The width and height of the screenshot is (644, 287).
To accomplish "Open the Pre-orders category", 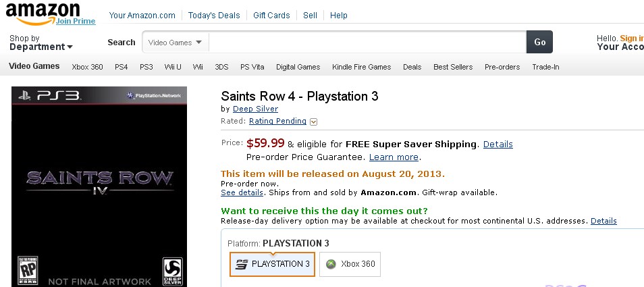I will [x=502, y=67].
